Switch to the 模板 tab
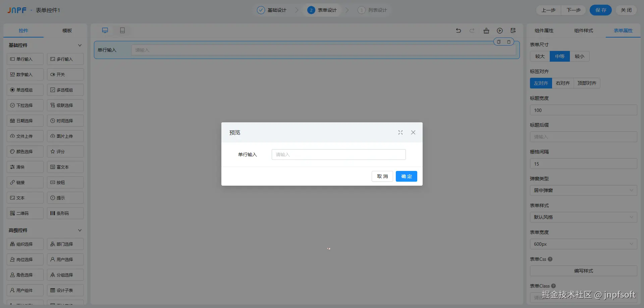The width and height of the screenshot is (644, 308). click(x=67, y=30)
